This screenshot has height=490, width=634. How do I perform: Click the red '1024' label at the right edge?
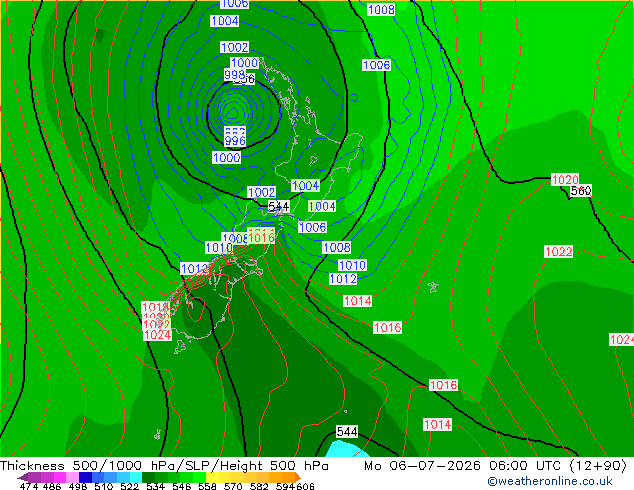622,340
